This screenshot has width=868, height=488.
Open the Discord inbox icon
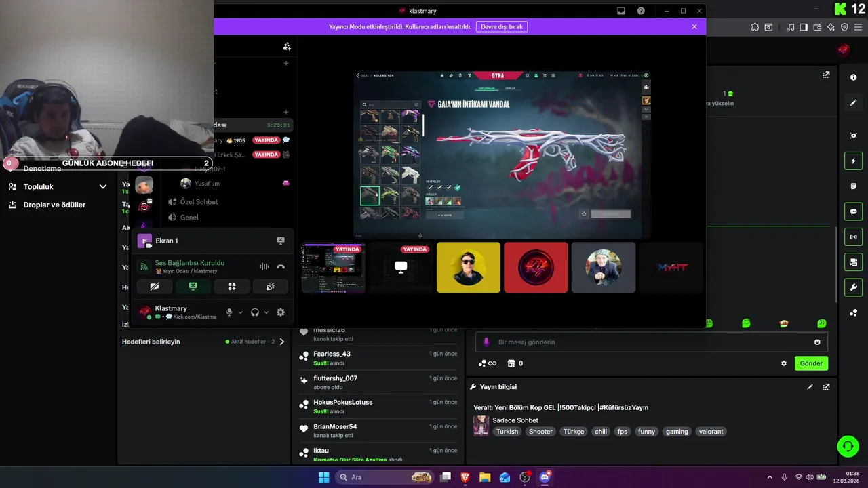(620, 11)
